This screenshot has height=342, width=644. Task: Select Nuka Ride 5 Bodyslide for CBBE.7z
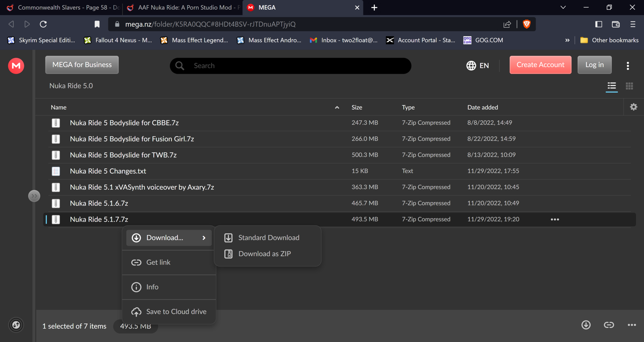pyautogui.click(x=339, y=123)
